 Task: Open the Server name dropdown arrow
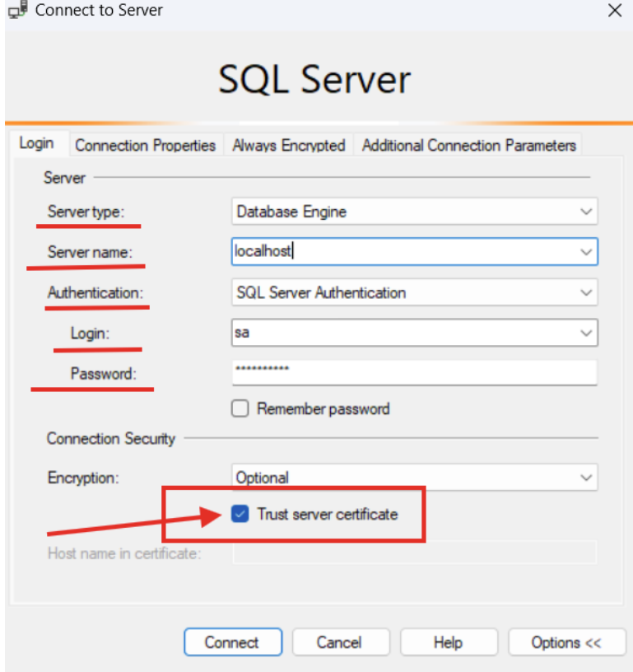tap(586, 252)
